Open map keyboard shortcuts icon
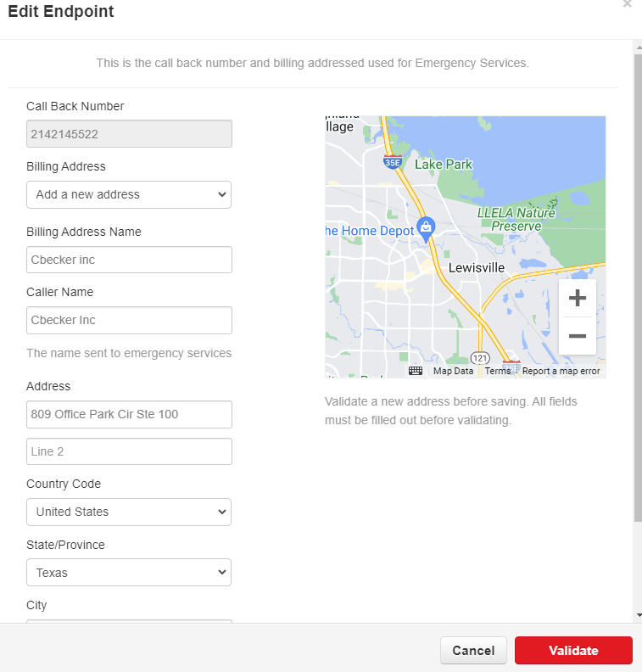 point(416,371)
